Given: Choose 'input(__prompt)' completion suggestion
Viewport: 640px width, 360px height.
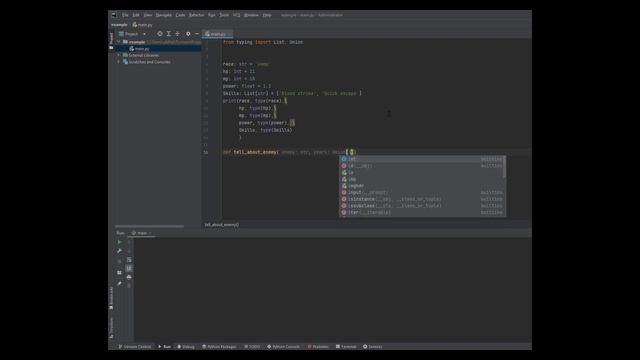Looking at the screenshot, I should (422, 192).
